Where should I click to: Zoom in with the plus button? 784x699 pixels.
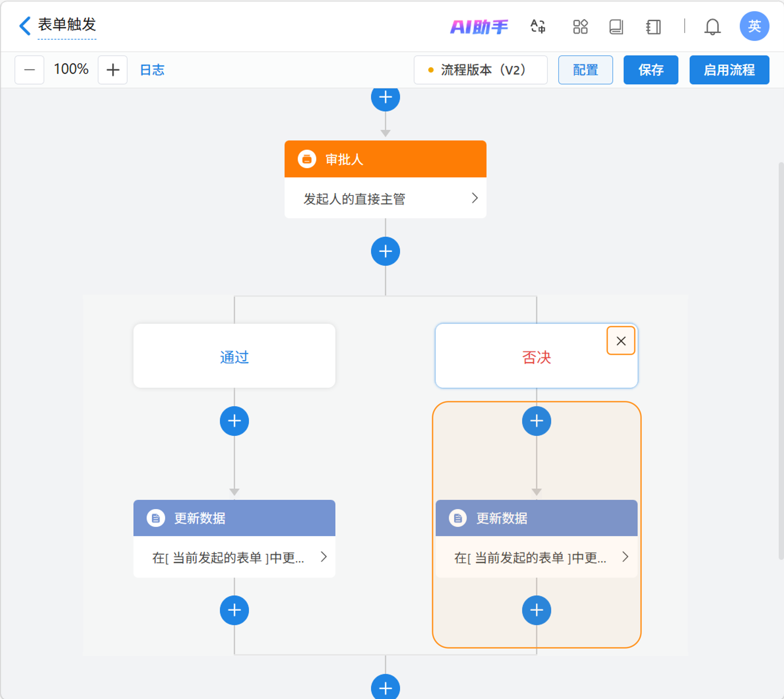[113, 70]
